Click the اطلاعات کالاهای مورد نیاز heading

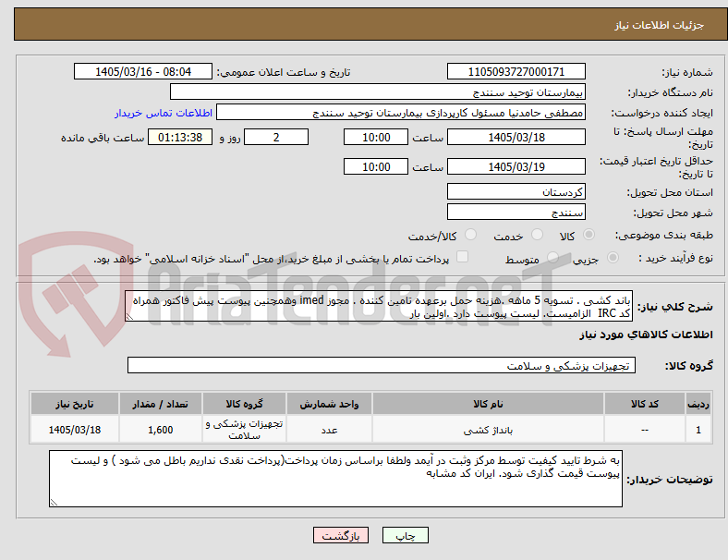[646, 335]
